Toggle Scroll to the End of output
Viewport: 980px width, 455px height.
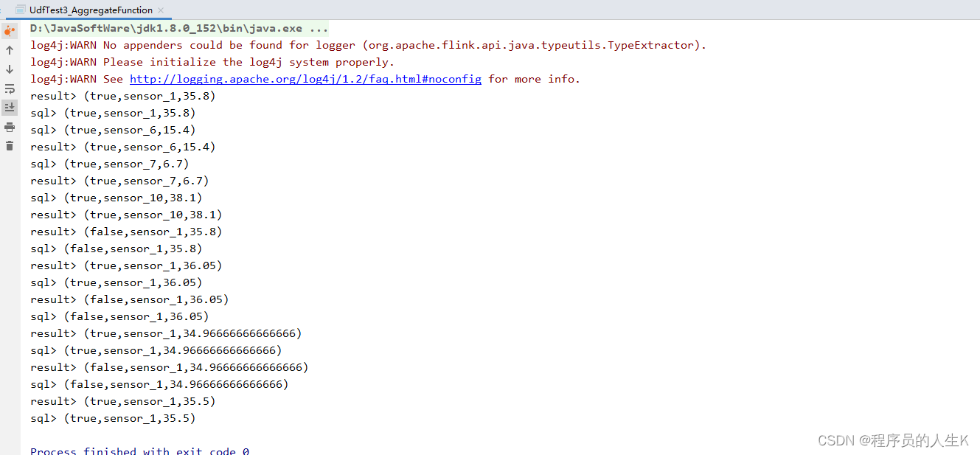(x=10, y=108)
